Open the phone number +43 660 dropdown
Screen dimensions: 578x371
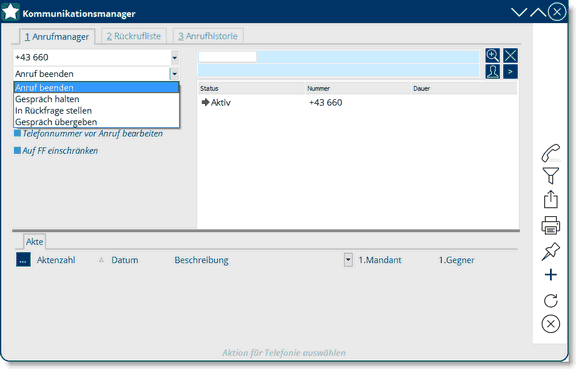175,58
